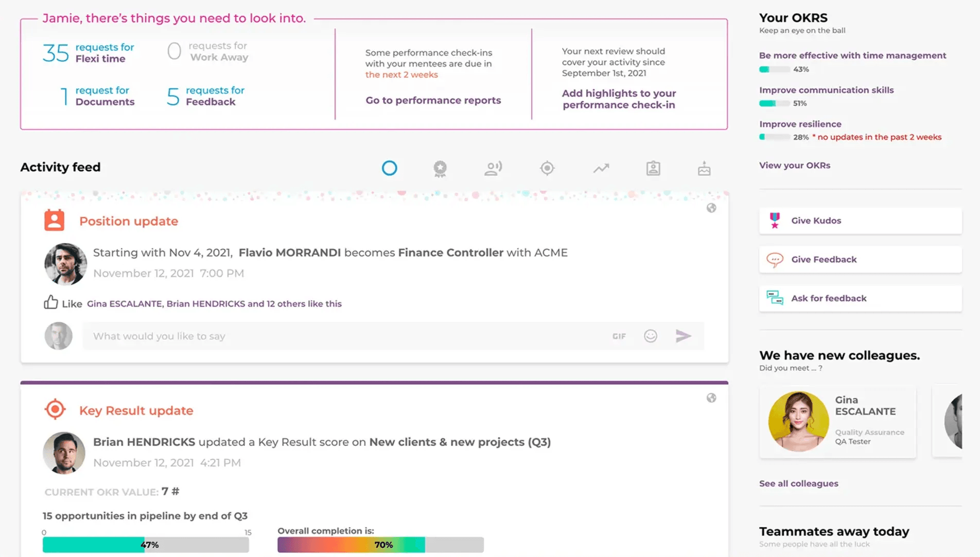Open View your OKRs link
980x557 pixels.
pyautogui.click(x=794, y=166)
